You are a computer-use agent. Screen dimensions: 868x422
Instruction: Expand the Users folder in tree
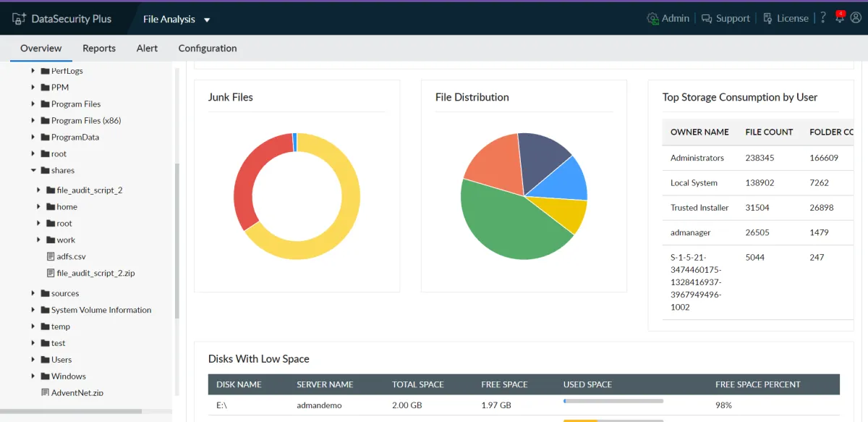point(33,360)
